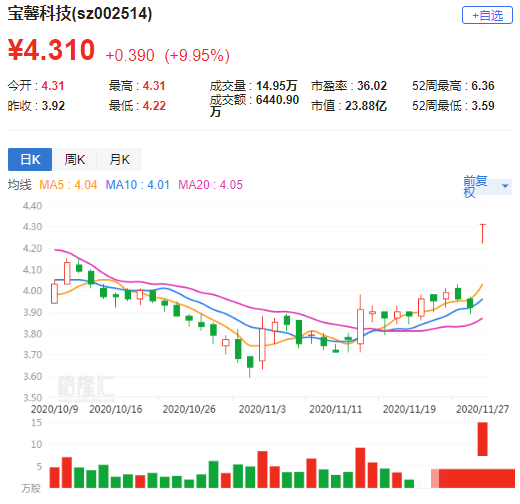The width and height of the screenshot is (520, 504).
Task: Click the MA20 : 4.05 indicator label
Action: 210,185
